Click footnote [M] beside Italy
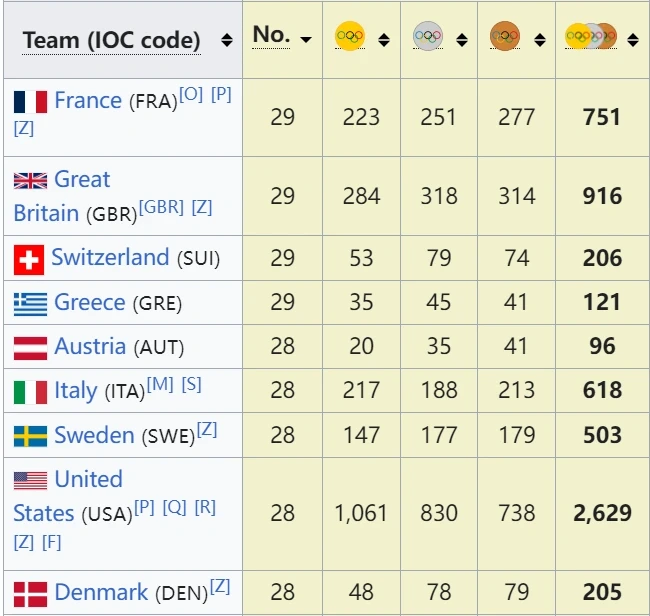The height and width of the screenshot is (616, 650). (160, 385)
